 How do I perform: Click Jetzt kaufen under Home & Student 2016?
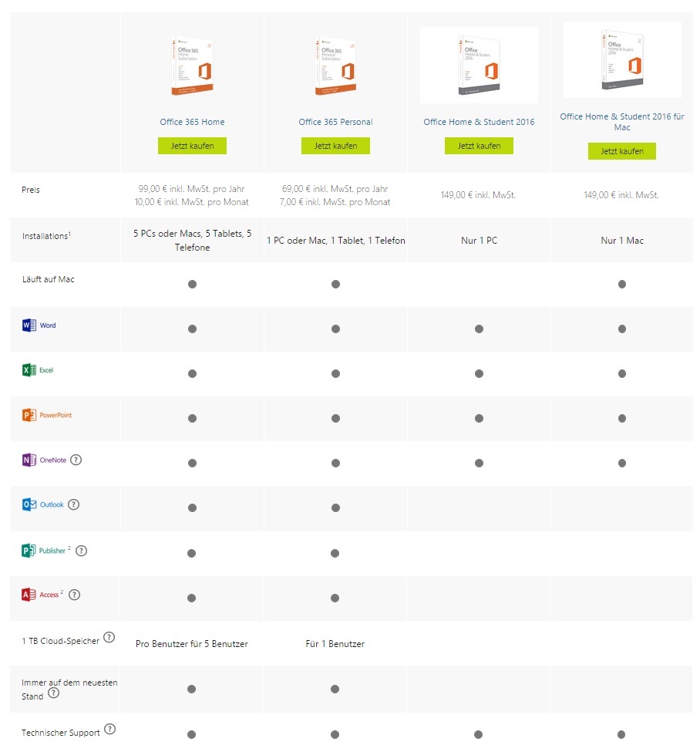[x=480, y=146]
